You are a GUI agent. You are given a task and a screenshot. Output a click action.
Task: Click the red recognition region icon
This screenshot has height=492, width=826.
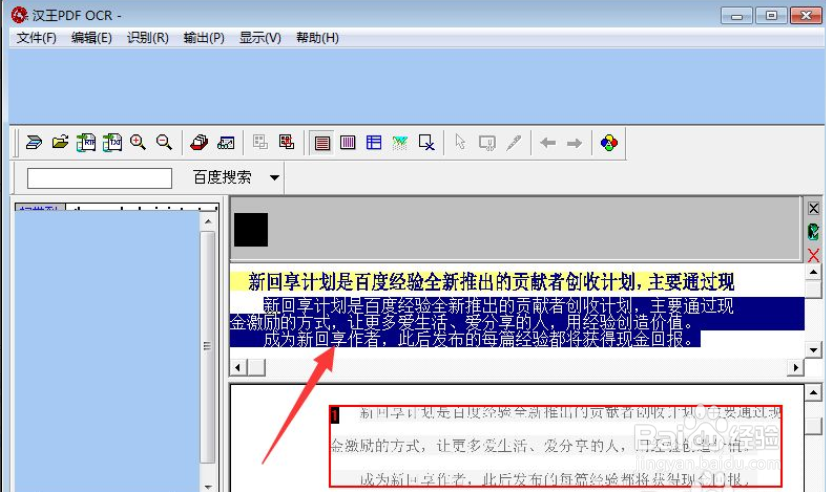pos(287,142)
